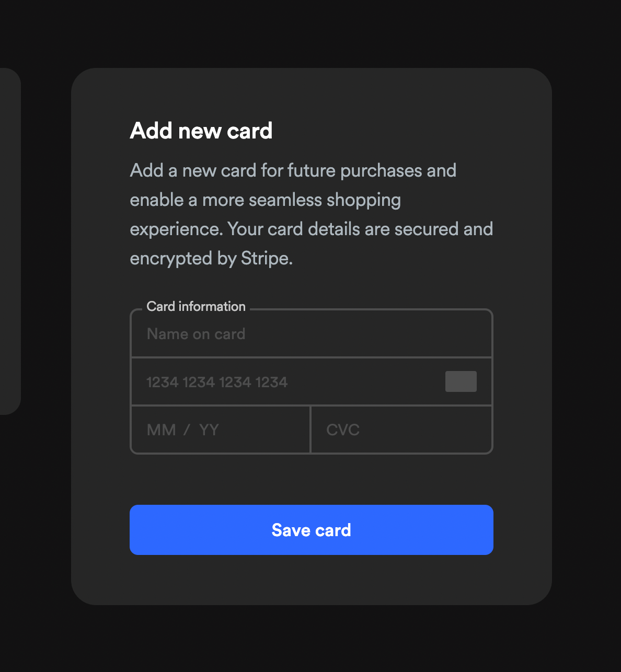Click the gray card brand icon
Viewport: 621px width, 672px height.
pos(461,381)
